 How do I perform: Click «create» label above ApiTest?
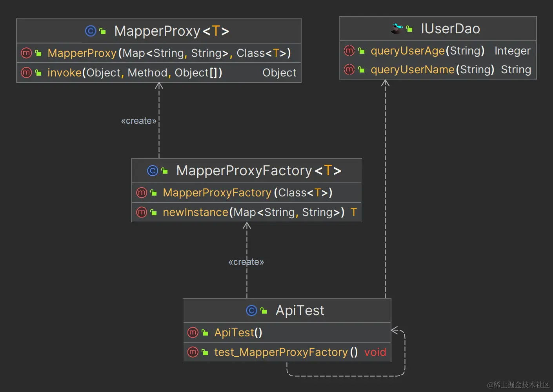click(246, 262)
